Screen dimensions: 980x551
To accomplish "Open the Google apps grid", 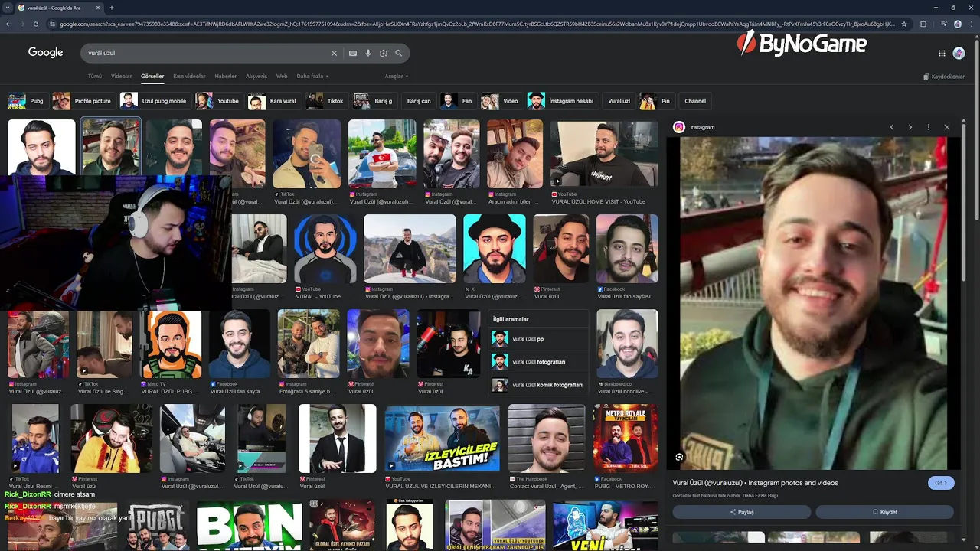I will [x=942, y=53].
